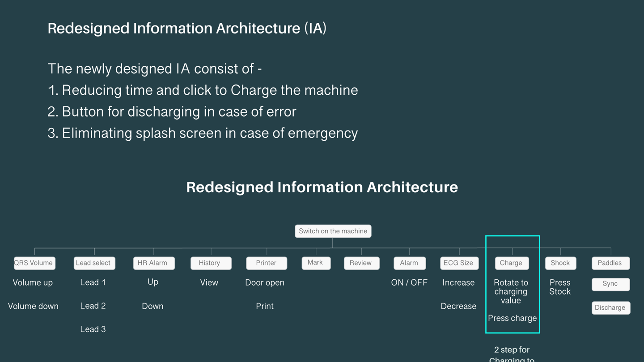Click the Lead select box
644x362 pixels.
point(94,263)
